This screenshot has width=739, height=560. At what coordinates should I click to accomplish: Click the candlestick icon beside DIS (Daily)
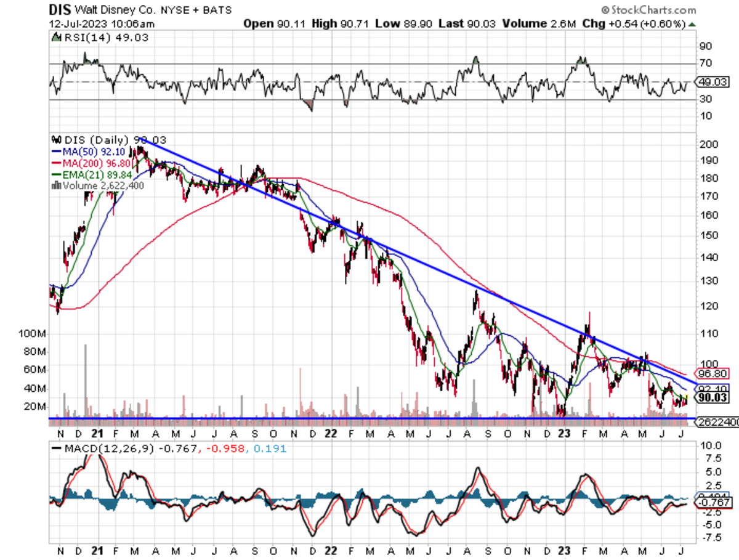[x=57, y=140]
